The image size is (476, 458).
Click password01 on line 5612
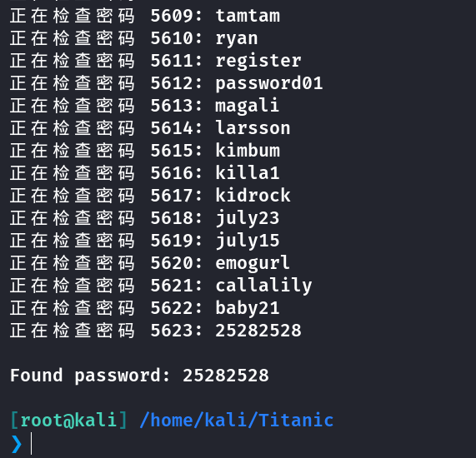pyautogui.click(x=269, y=84)
